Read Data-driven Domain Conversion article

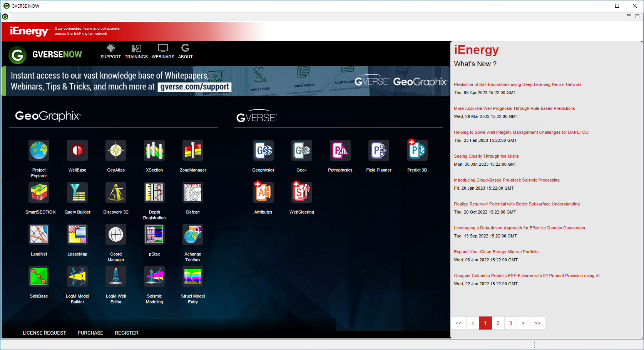[x=519, y=228]
